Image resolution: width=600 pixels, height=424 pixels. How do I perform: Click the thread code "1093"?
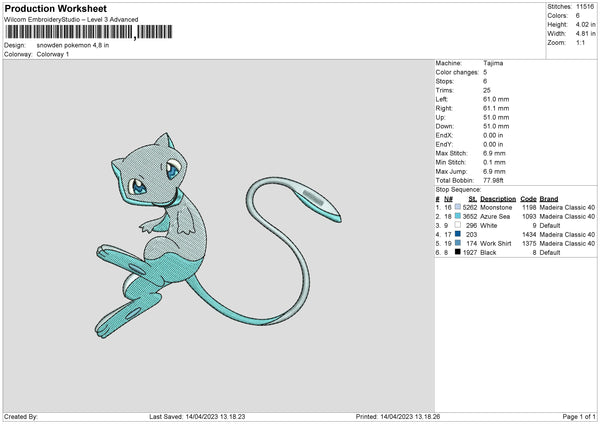[529, 217]
